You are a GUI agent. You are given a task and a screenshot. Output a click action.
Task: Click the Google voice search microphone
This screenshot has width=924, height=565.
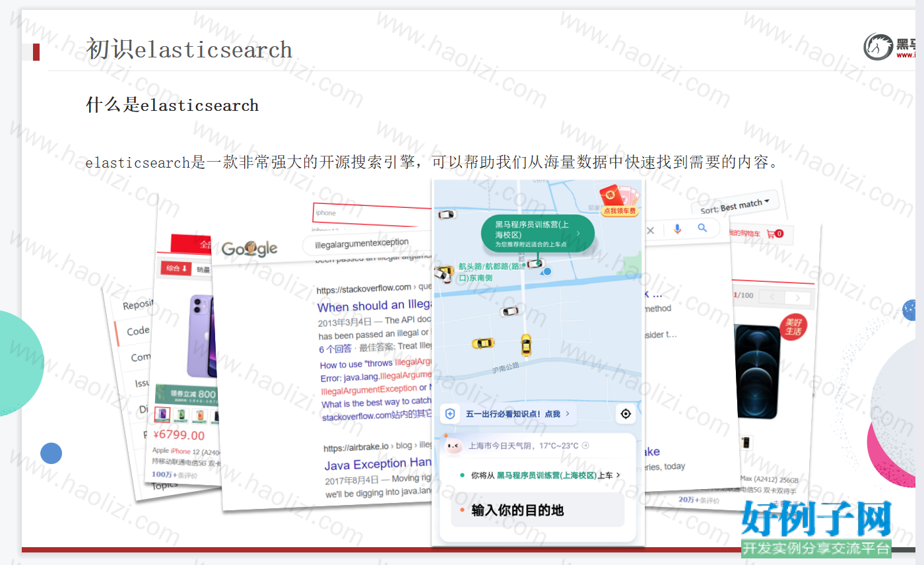(x=677, y=229)
